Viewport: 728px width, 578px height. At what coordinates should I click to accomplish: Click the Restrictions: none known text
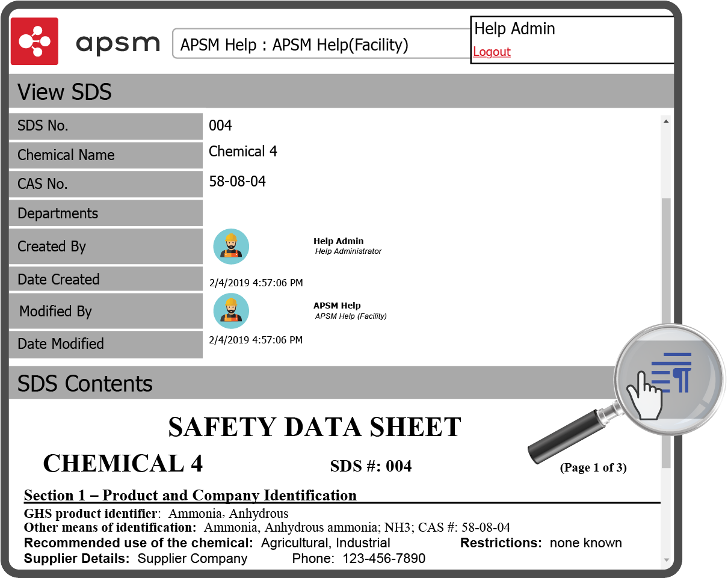(541, 543)
